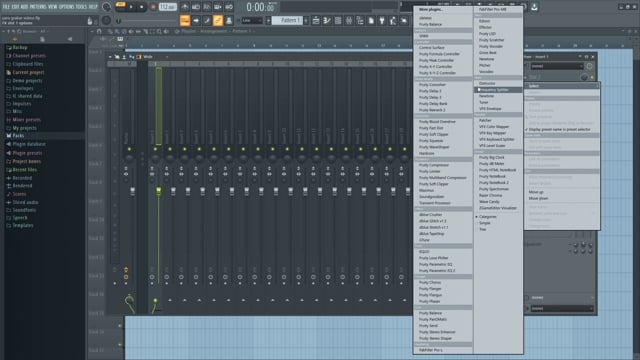Click the download arrow icon in top bar

click(x=534, y=7)
